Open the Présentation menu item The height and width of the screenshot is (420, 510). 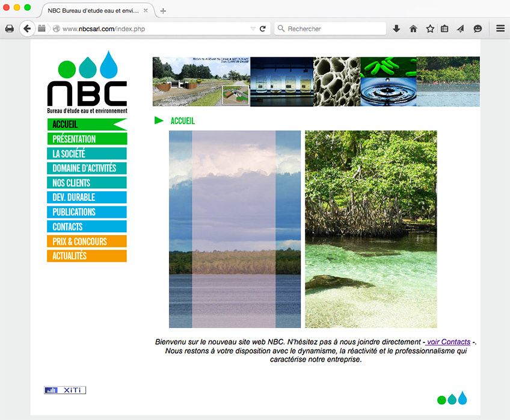[87, 139]
